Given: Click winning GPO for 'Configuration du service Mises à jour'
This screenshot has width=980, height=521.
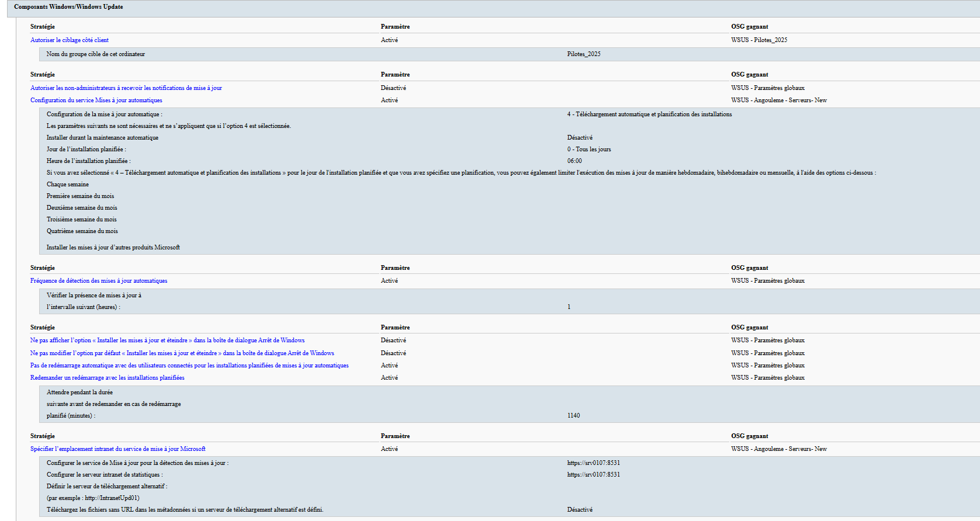Looking at the screenshot, I should 779,100.
